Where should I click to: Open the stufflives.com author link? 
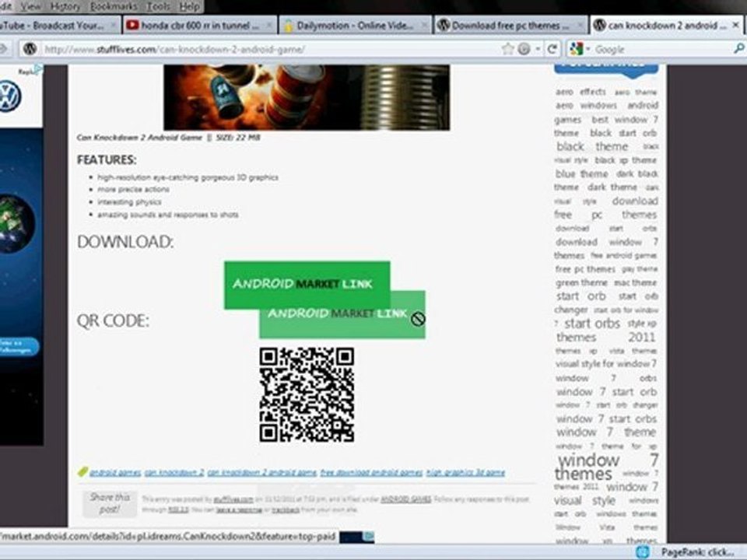click(x=233, y=499)
